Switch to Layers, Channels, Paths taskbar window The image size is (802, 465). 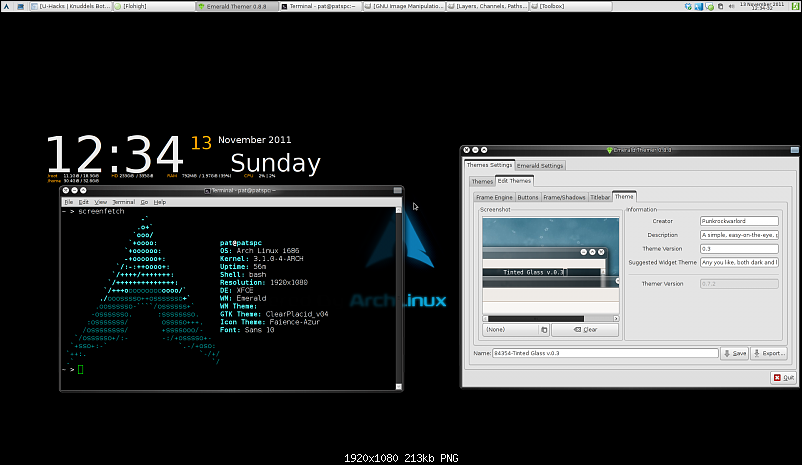[487, 6]
